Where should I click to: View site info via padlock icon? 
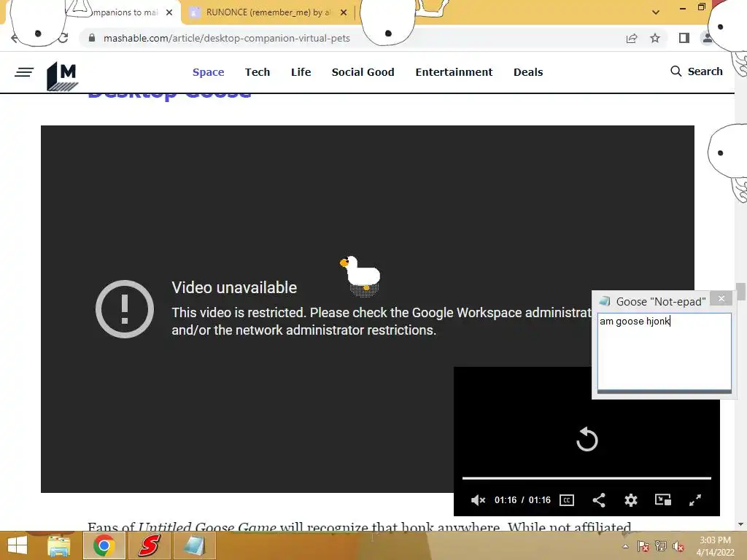point(92,38)
